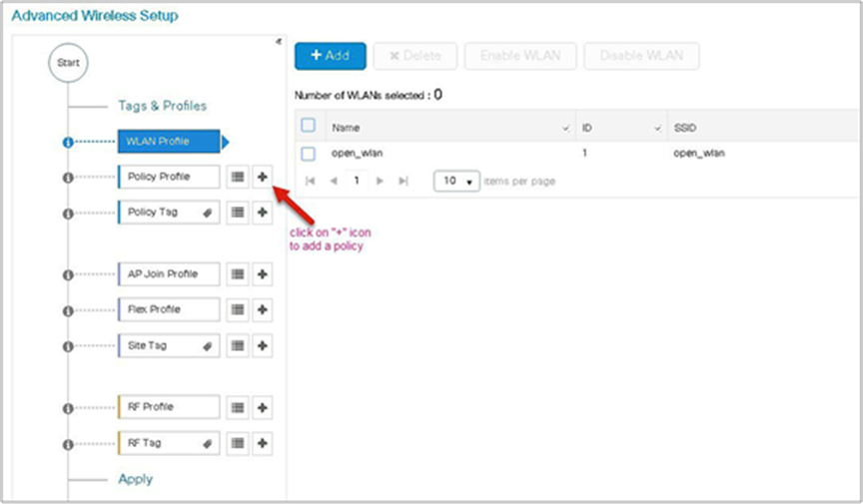The height and width of the screenshot is (504, 863).
Task: Click the Policy Profile plus icon
Action: [263, 177]
